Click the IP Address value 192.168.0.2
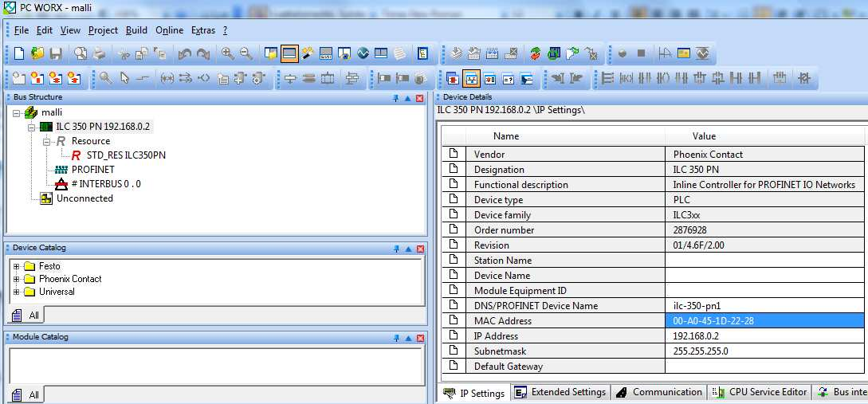This screenshot has height=404, width=868. click(x=764, y=336)
